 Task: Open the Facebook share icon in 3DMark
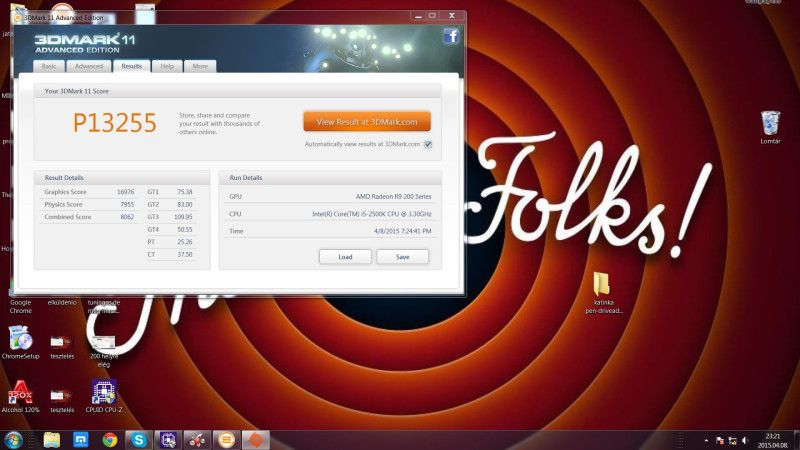[x=451, y=36]
